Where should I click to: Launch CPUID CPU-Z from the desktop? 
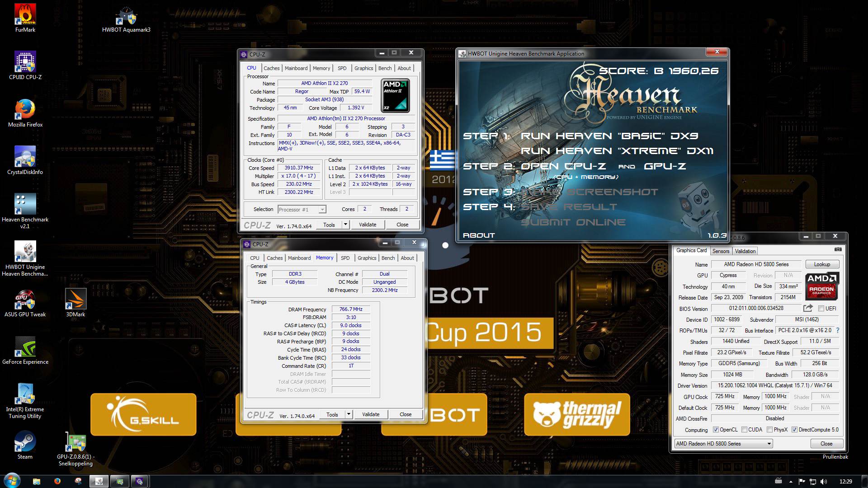[25, 66]
